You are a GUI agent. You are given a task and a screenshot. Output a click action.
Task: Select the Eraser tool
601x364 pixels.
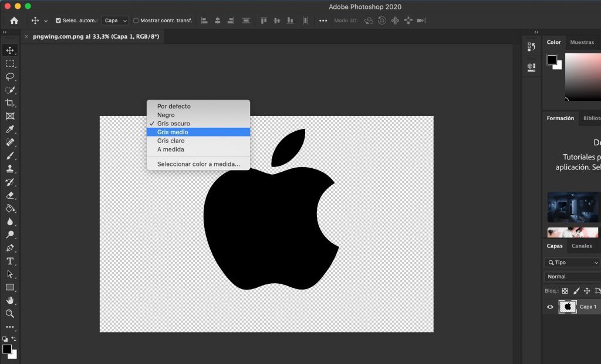point(10,195)
